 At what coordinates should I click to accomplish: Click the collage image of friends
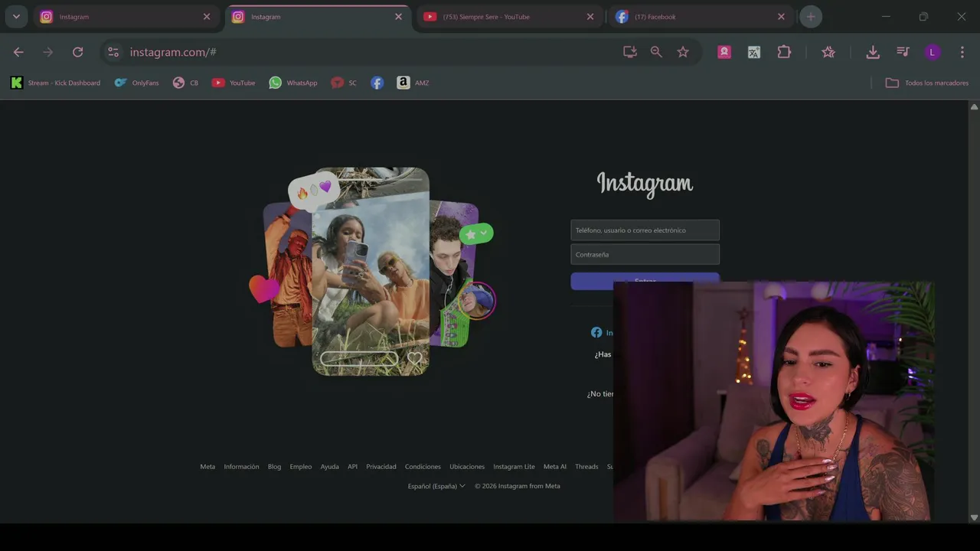click(x=371, y=272)
